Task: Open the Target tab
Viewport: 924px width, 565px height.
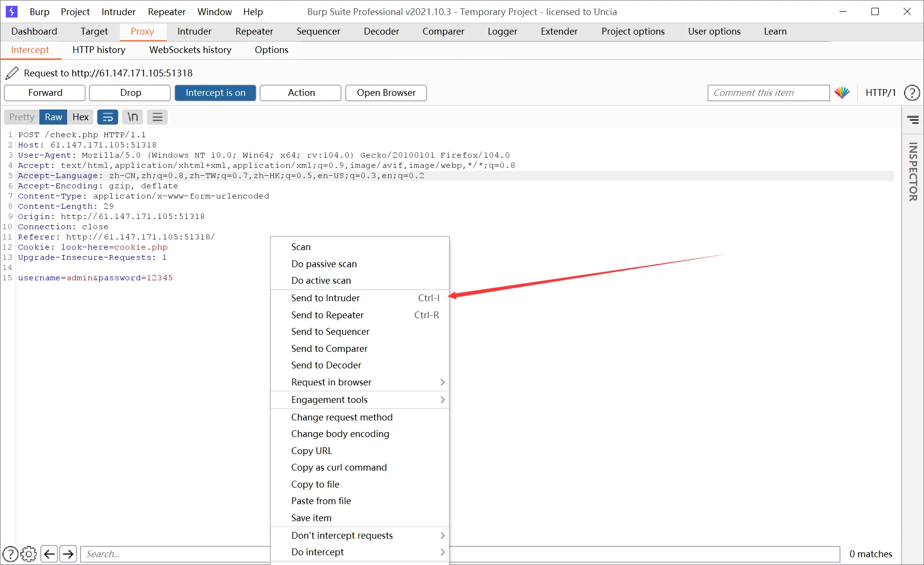Action: click(94, 31)
